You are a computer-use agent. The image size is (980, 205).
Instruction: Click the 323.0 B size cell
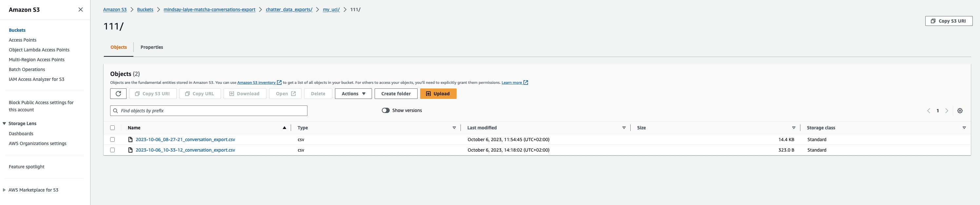[x=786, y=150]
